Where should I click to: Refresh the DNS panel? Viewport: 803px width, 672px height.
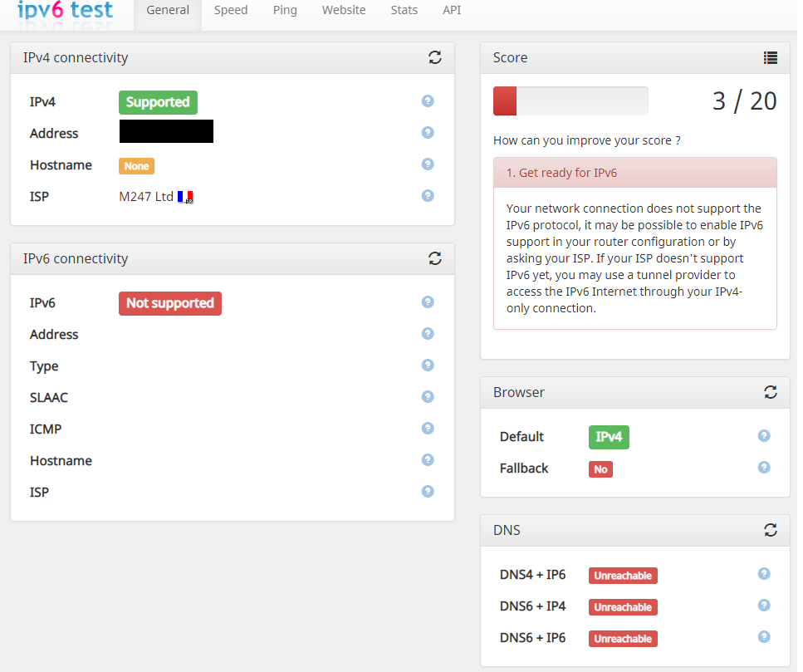pos(770,529)
